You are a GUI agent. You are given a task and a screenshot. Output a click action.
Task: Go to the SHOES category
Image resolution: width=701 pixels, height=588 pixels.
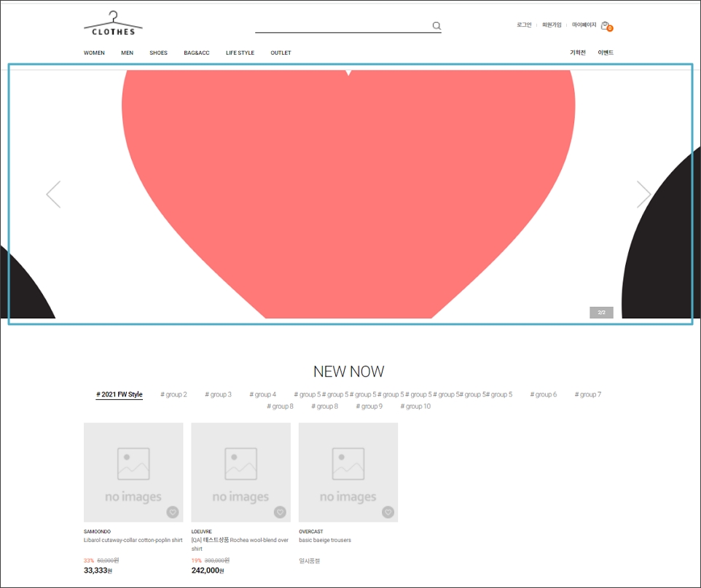tap(158, 53)
